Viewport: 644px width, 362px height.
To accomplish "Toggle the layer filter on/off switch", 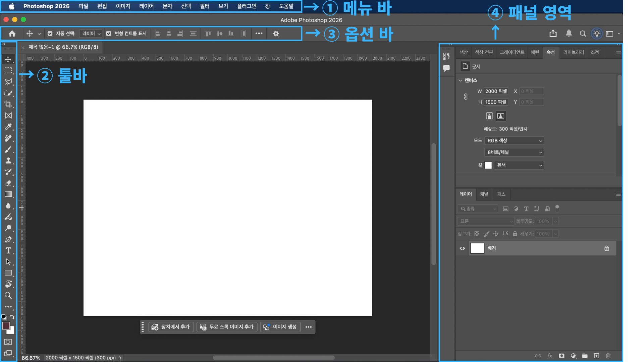I will pos(557,208).
